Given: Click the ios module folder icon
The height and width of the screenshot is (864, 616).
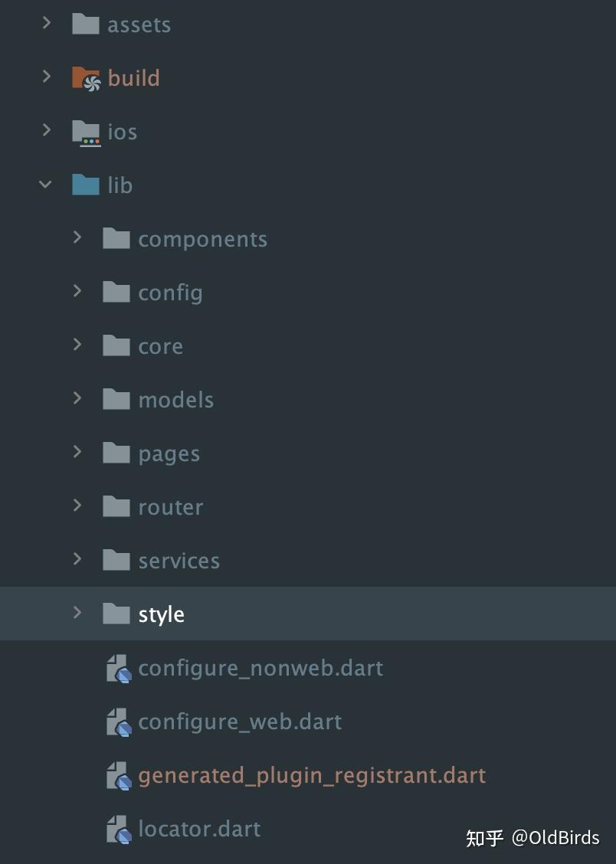Looking at the screenshot, I should click(86, 131).
